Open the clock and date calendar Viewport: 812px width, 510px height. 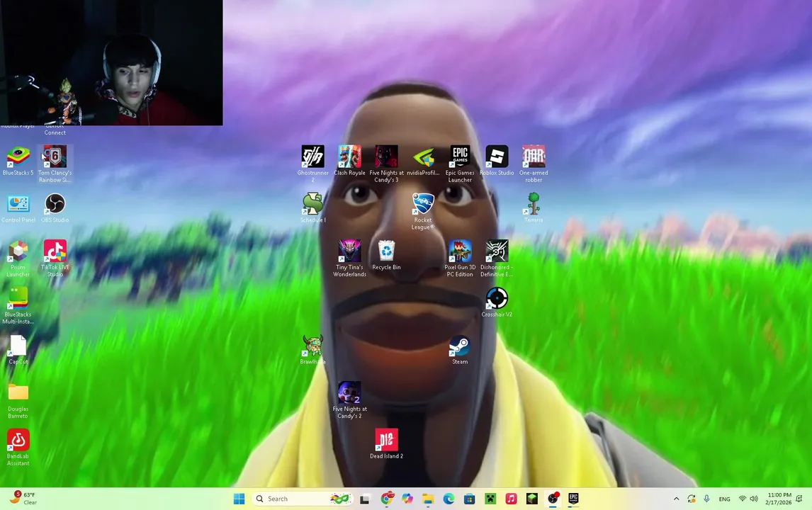tap(779, 499)
